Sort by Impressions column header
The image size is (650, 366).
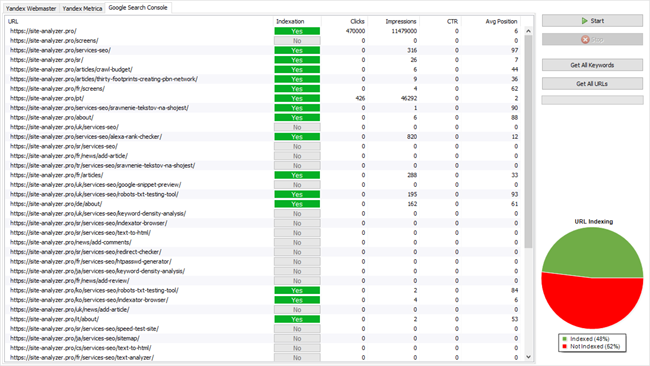pos(393,21)
